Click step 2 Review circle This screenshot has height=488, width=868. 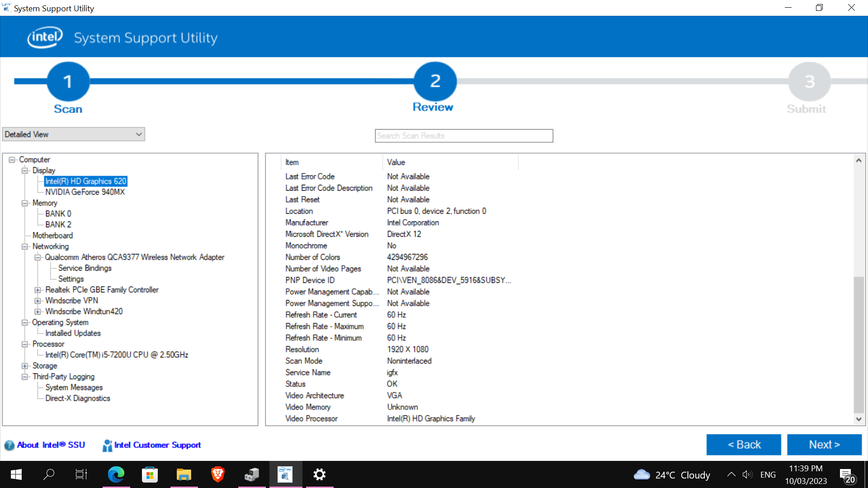435,81
